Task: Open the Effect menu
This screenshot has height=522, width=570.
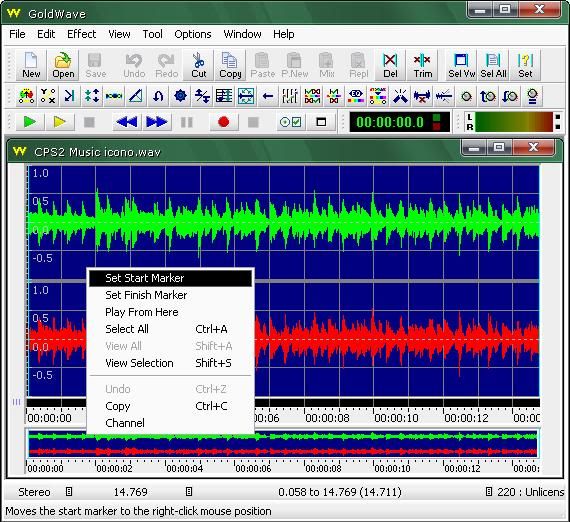Action: 81,34
